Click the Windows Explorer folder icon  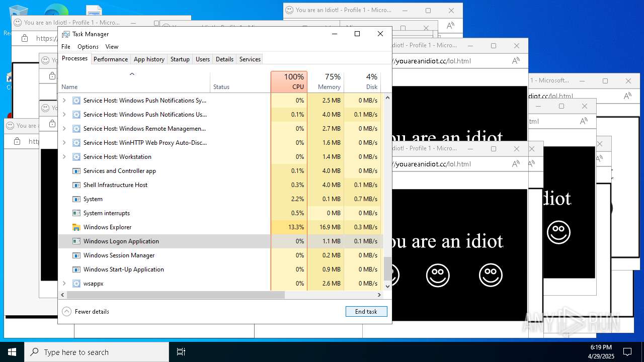coord(76,227)
